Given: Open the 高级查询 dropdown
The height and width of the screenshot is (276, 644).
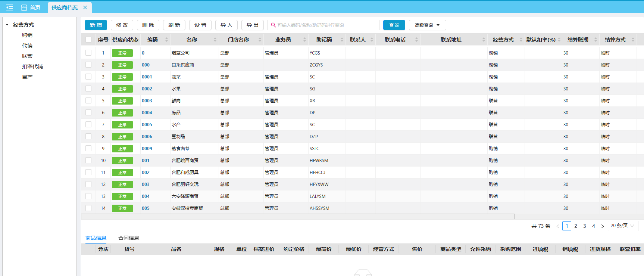Looking at the screenshot, I should (x=427, y=25).
